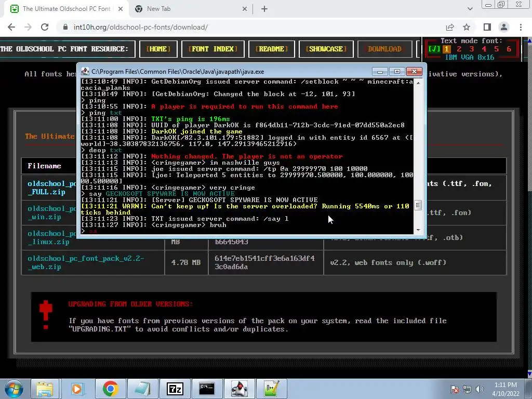Open the taskbar clock showing 1:11 PM
Viewport: 532px width, 399px height.
[506, 389]
